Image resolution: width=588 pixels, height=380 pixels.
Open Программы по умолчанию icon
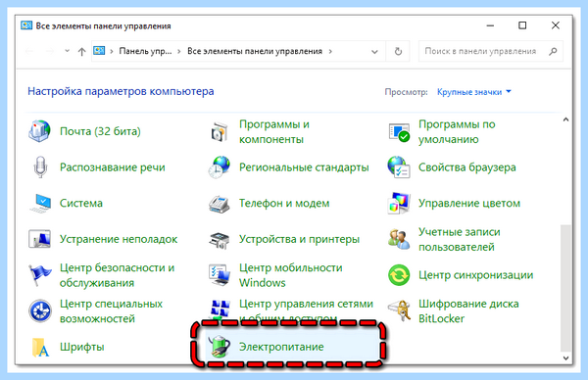pyautogui.click(x=399, y=131)
